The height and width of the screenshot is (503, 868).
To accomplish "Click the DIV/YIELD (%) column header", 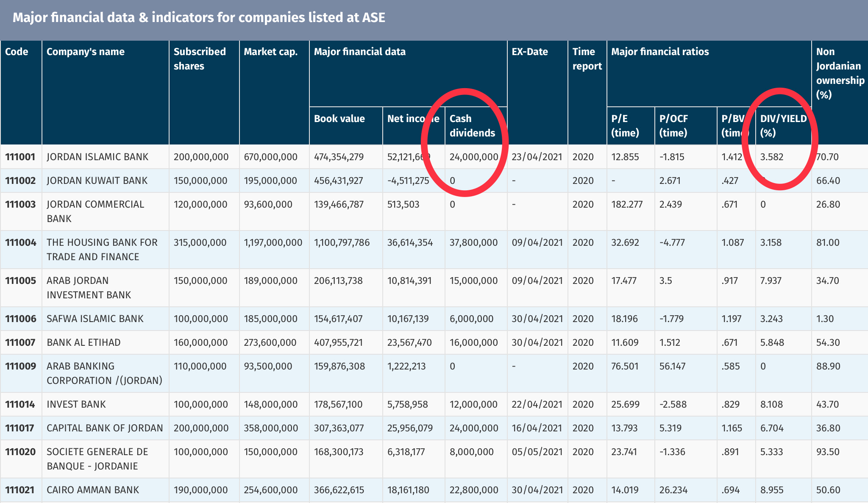I will pos(783,125).
